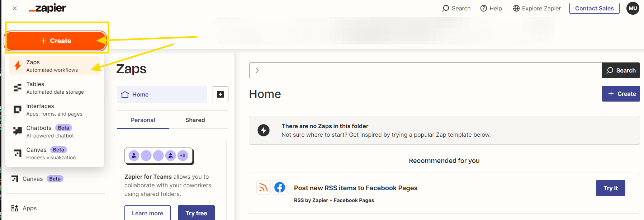This screenshot has width=644, height=220.
Task: Click the Beta badge next to Chatbots
Action: (x=63, y=128)
